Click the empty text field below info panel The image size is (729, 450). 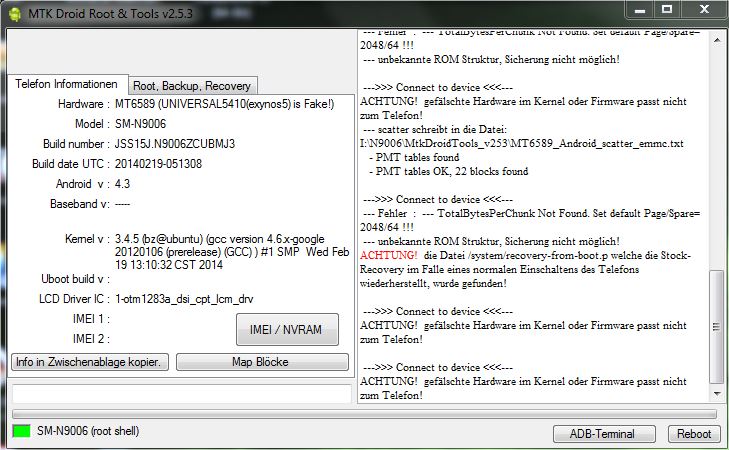pos(182,394)
